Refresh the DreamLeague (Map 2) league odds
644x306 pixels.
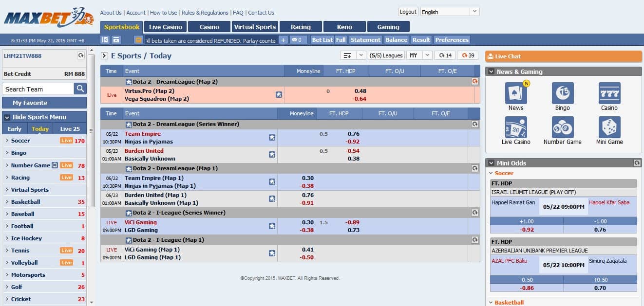(x=475, y=82)
